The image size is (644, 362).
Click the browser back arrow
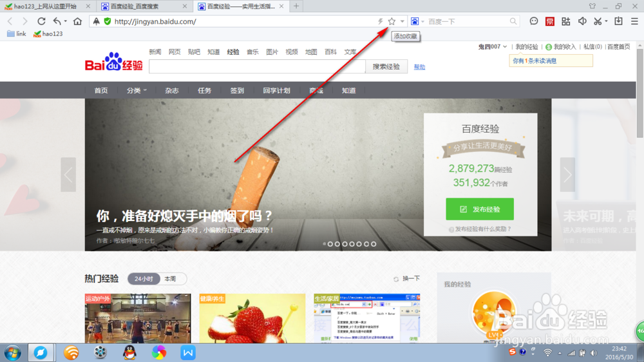[x=10, y=21]
